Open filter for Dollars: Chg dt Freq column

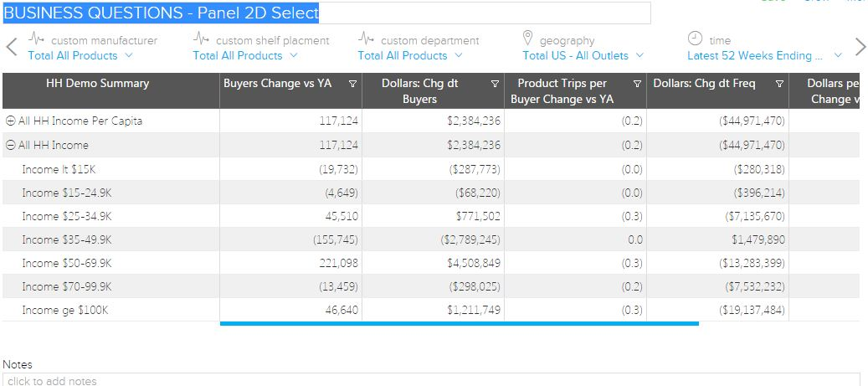coord(779,84)
